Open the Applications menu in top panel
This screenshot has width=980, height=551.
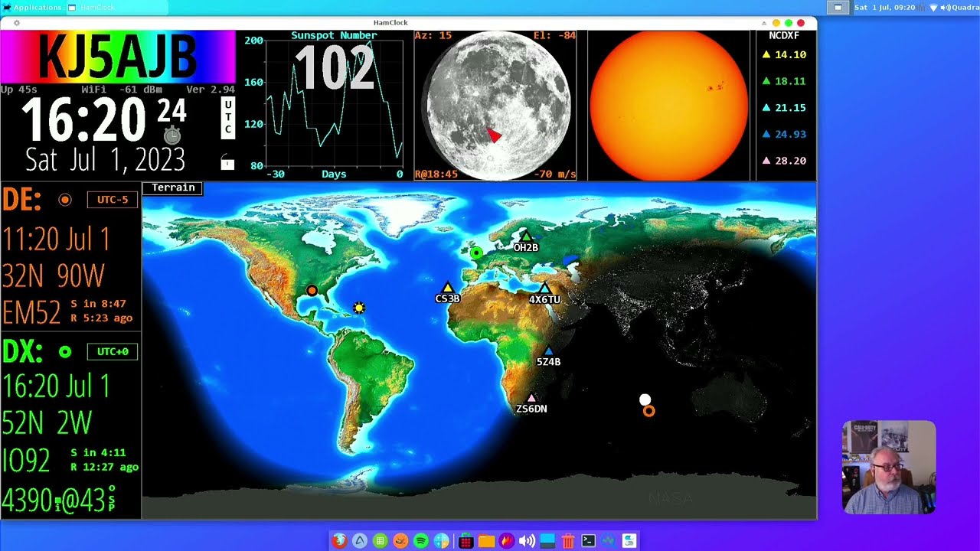32,8
